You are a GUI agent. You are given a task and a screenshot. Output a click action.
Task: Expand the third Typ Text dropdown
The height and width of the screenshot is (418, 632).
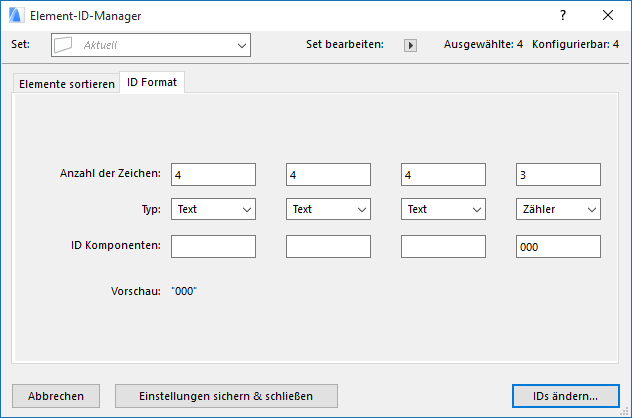click(x=443, y=209)
